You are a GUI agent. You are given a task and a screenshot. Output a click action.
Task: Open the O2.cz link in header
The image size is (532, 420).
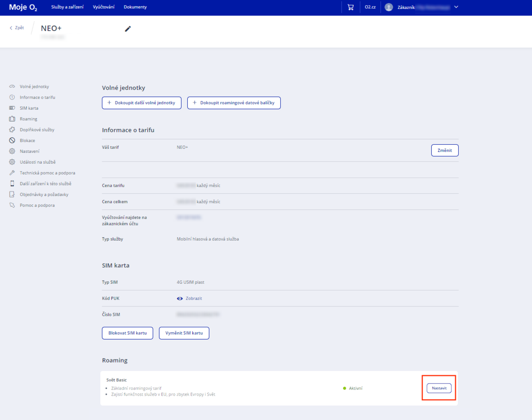tap(370, 7)
